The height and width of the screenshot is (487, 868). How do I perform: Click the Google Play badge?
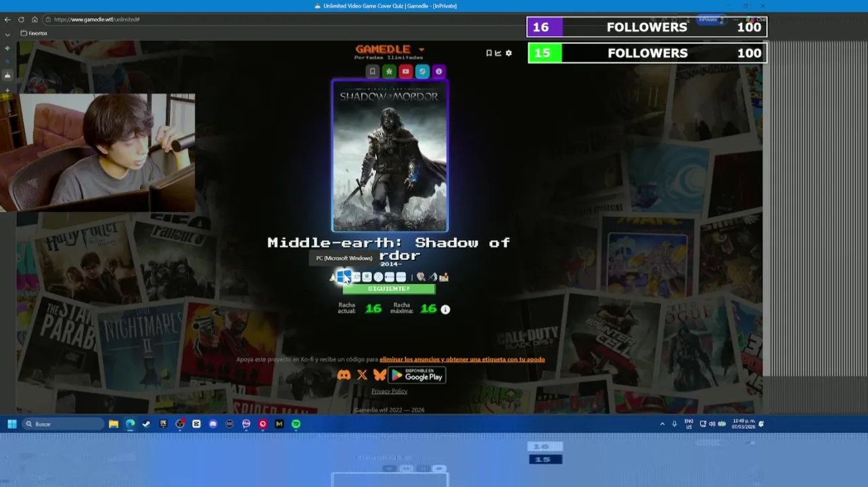tap(417, 375)
